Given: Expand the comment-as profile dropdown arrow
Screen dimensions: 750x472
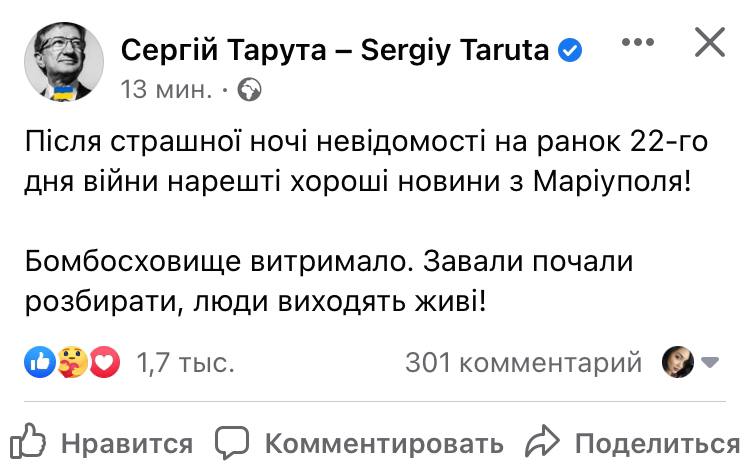Looking at the screenshot, I should click(x=711, y=363).
